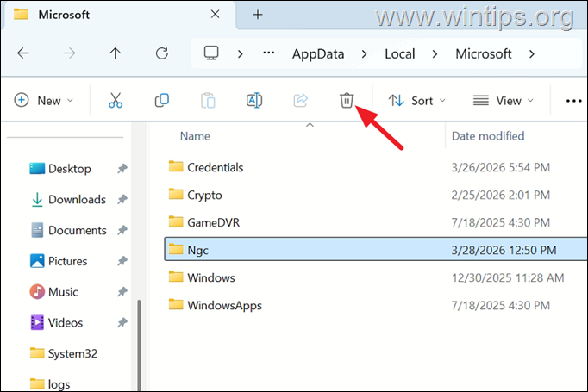
Task: Click the sidebar vertical scrollbar
Action: point(139,345)
